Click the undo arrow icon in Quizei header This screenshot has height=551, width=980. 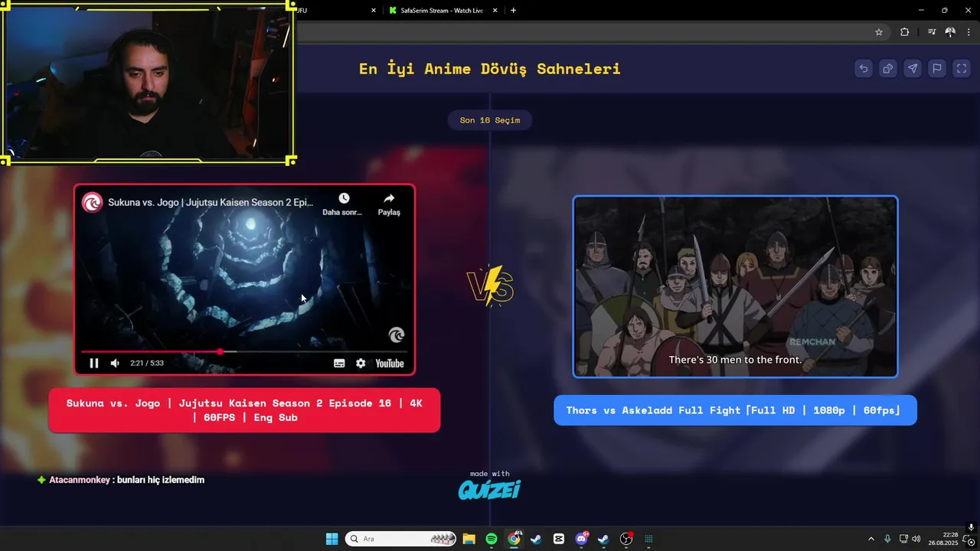[864, 68]
